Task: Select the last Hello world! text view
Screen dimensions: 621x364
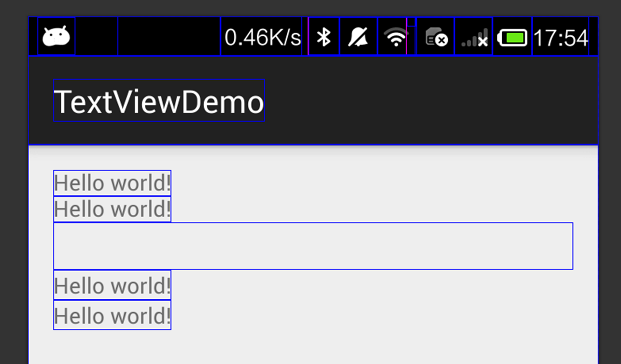Action: [x=112, y=315]
